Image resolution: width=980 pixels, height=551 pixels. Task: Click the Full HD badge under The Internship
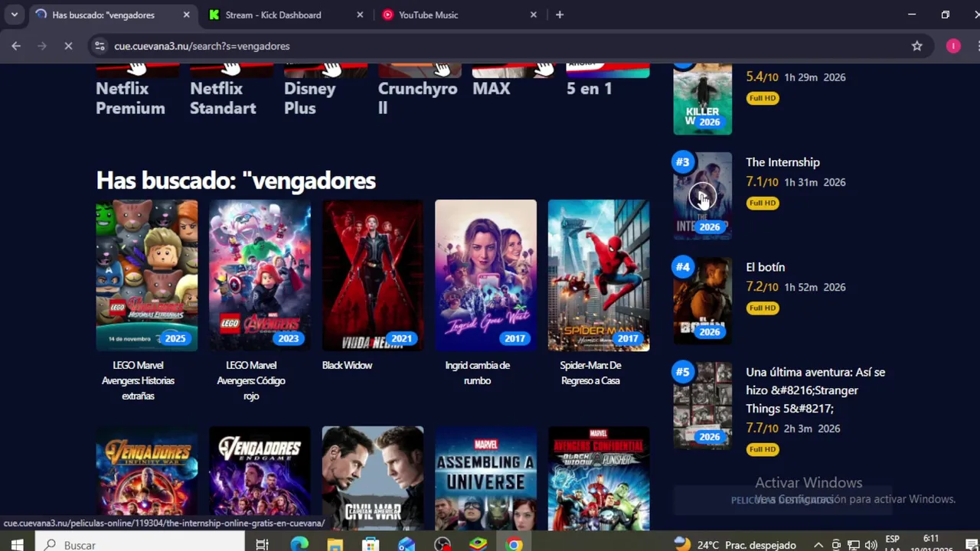pos(763,203)
